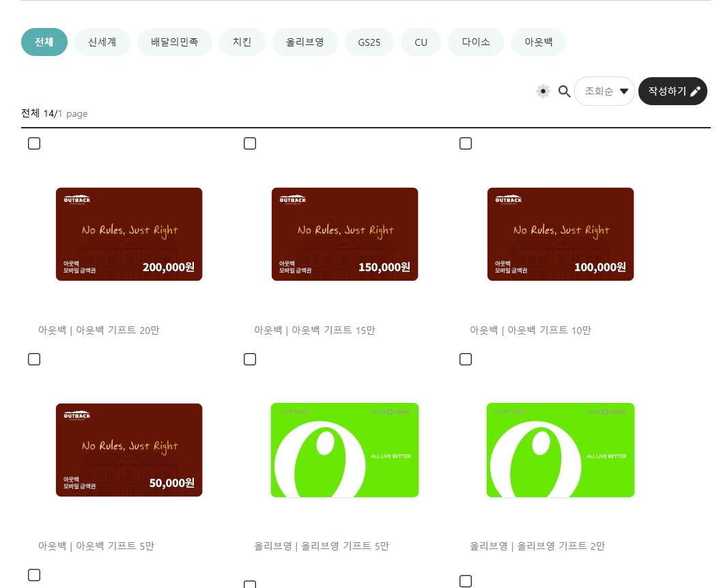Open the 아웃백 기프트 15만 title link

(x=315, y=331)
